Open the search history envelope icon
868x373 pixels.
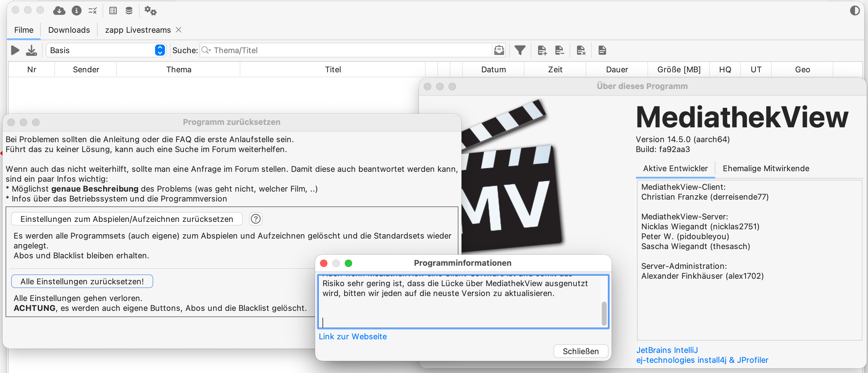coord(499,50)
